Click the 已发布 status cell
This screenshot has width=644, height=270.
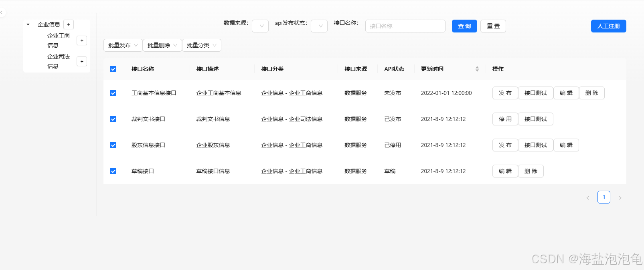point(393,119)
